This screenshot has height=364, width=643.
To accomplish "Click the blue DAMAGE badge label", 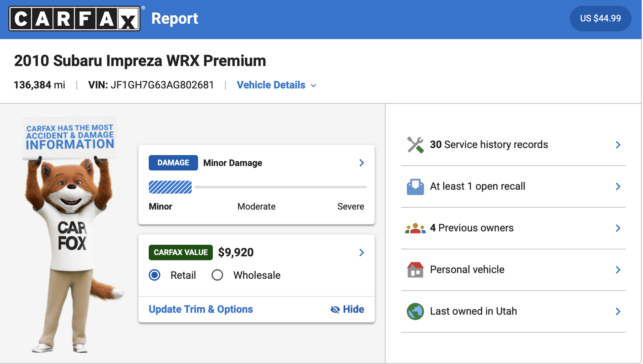I will click(173, 163).
